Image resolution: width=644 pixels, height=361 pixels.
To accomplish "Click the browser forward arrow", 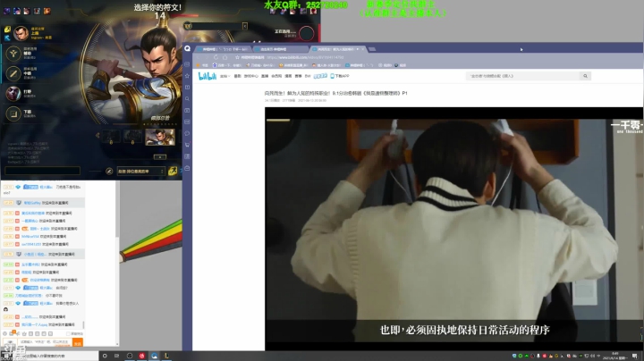I will [x=207, y=57].
